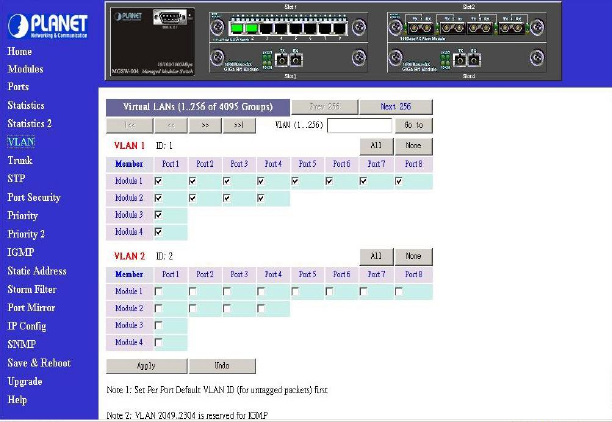
Task: Click the first green port in Slot 1
Action: pyautogui.click(x=237, y=28)
